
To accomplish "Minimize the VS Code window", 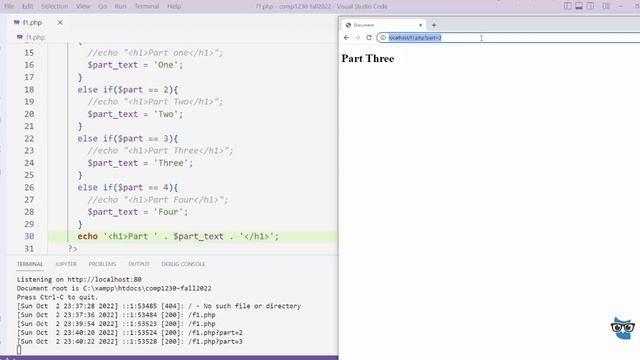I will 621,6.
